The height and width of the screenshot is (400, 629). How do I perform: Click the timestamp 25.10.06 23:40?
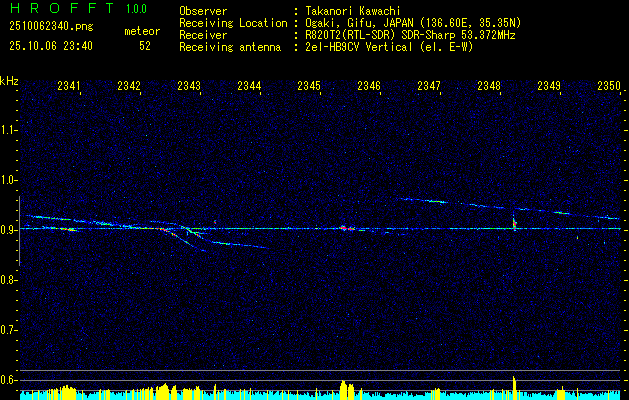pos(51,46)
